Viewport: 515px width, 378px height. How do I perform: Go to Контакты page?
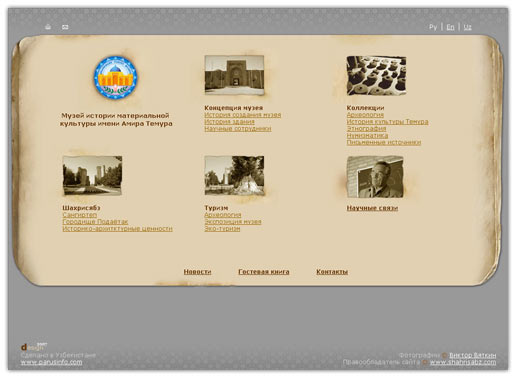tap(332, 272)
